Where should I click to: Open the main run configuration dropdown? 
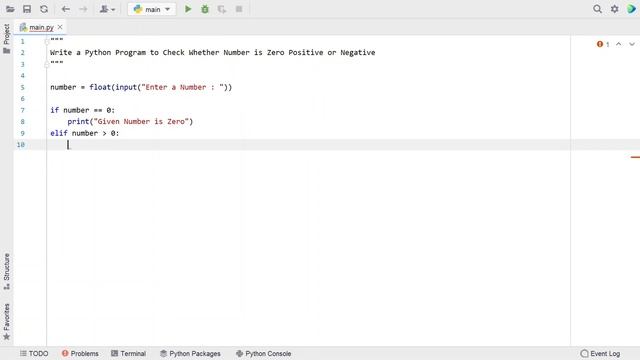[x=152, y=9]
